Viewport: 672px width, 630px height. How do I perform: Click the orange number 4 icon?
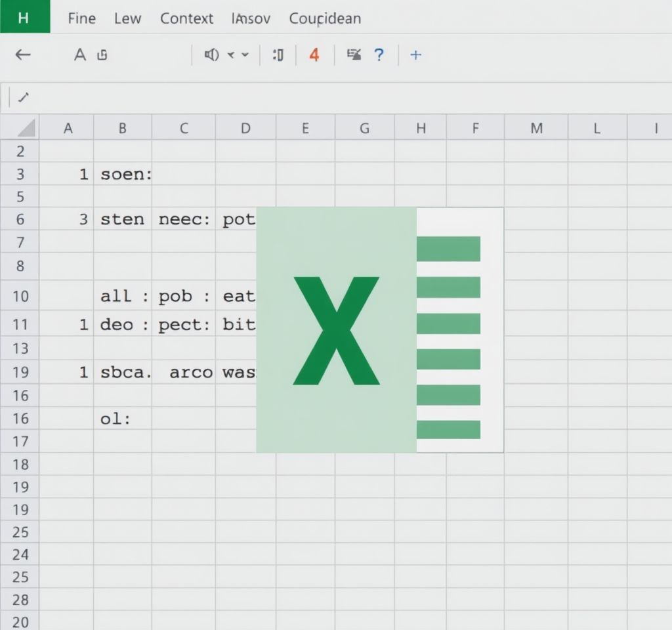(314, 55)
